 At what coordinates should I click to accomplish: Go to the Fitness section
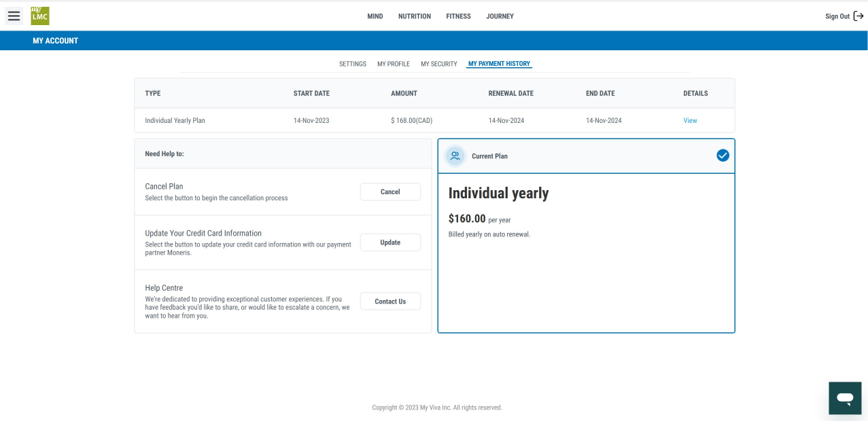pos(458,16)
